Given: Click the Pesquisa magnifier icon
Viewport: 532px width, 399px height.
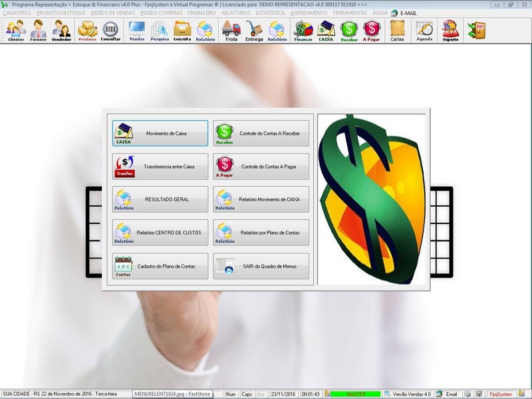Looking at the screenshot, I should (x=160, y=31).
